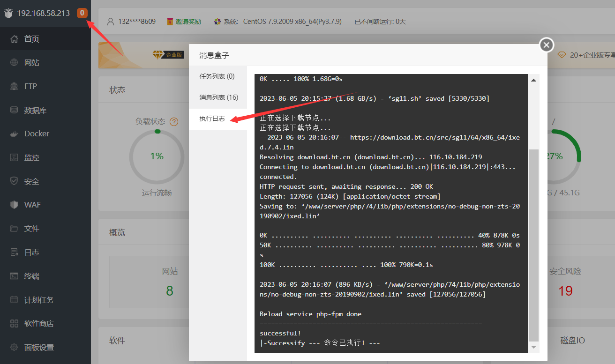Click the globe icon for 网站
The height and width of the screenshot is (364, 615).
click(15, 63)
